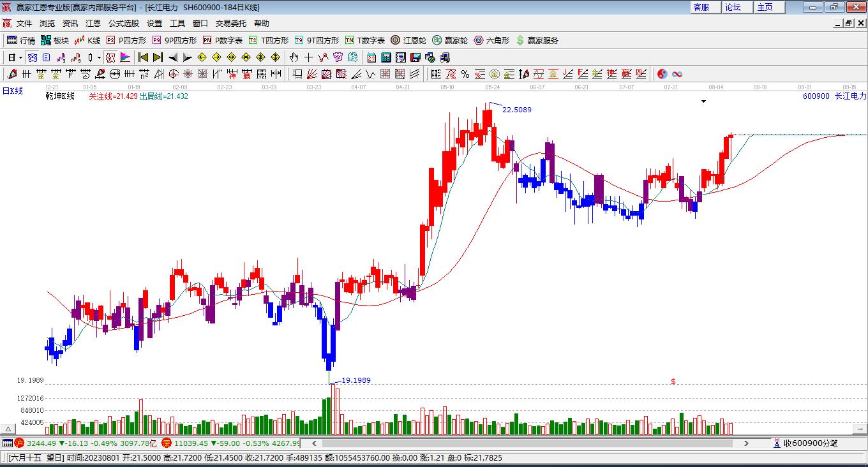Click the black right-arrow next icon
Viewport: 868px width, 467px height.
click(x=187, y=57)
